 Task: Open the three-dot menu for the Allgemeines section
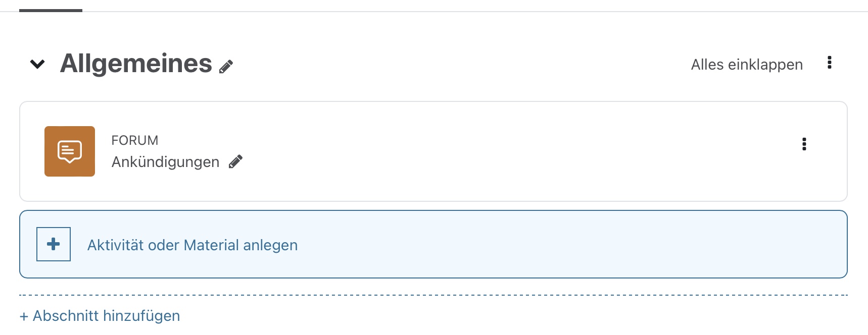coord(829,63)
